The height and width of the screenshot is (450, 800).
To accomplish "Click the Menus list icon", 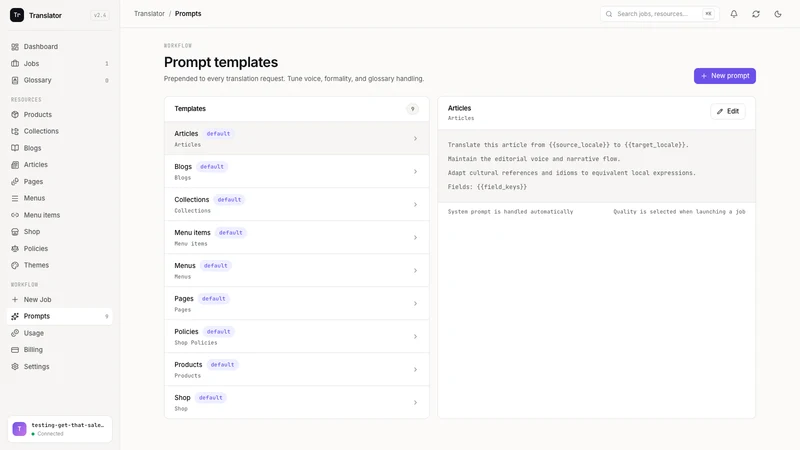I will point(15,198).
